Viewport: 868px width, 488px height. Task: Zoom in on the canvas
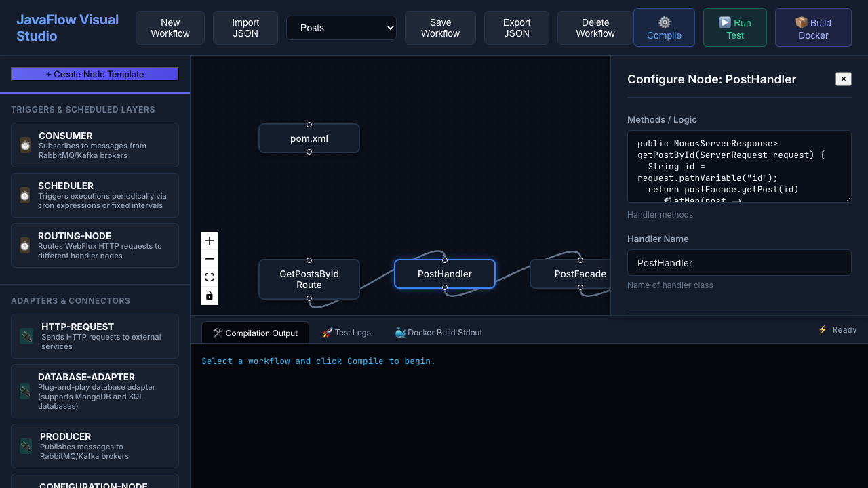(x=210, y=241)
